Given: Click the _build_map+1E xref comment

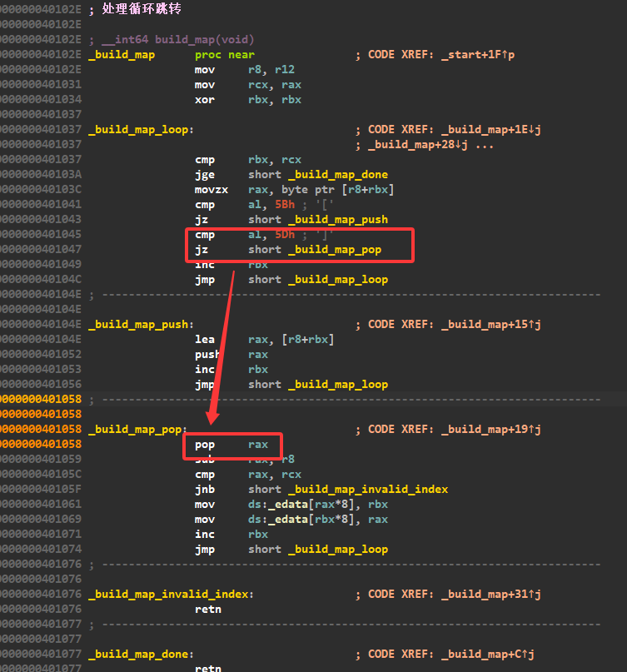Looking at the screenshot, I should 491,130.
